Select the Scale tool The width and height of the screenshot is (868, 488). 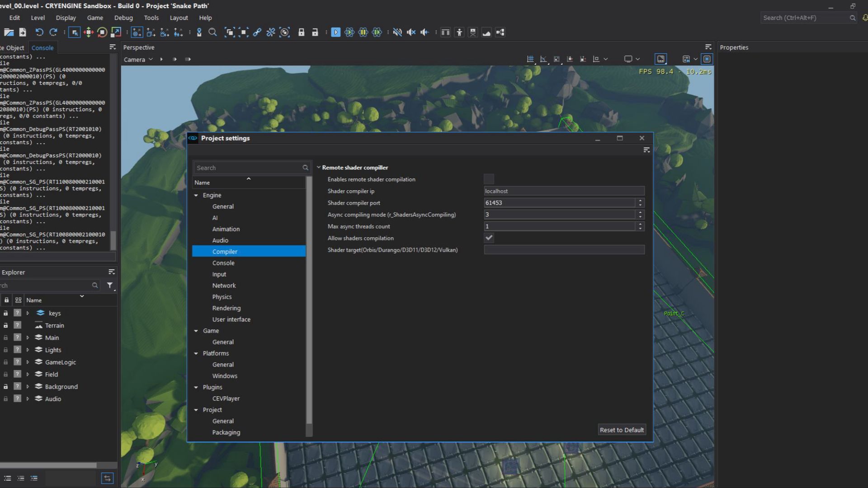(115, 32)
